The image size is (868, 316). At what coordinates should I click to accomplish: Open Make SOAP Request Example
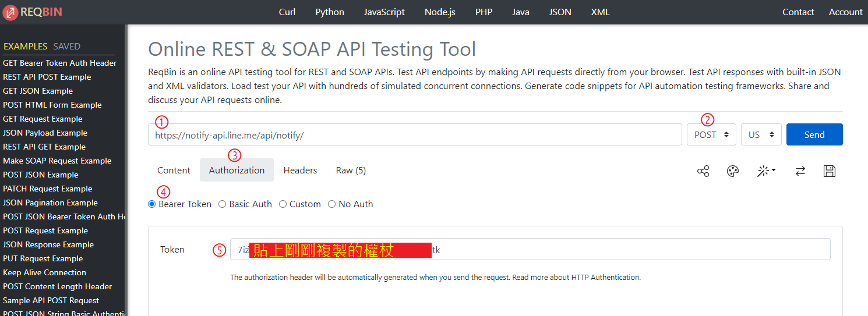click(57, 161)
